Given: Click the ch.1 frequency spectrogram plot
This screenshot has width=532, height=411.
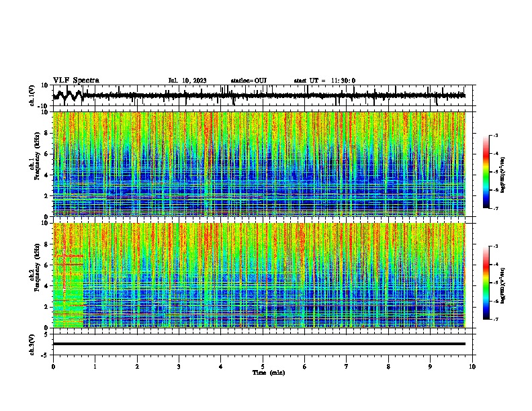Looking at the screenshot, I should [259, 164].
